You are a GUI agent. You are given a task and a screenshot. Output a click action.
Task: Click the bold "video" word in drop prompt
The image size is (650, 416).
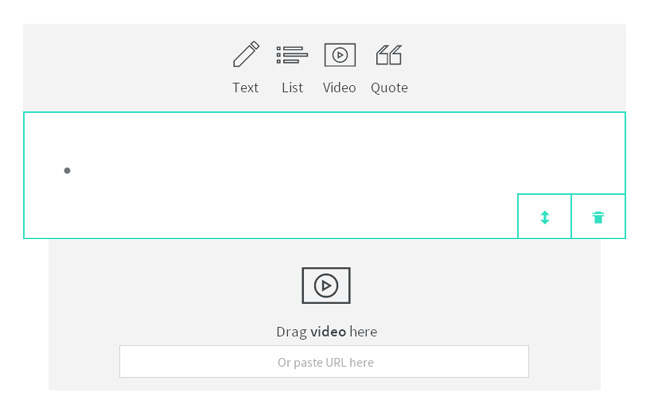(x=328, y=332)
